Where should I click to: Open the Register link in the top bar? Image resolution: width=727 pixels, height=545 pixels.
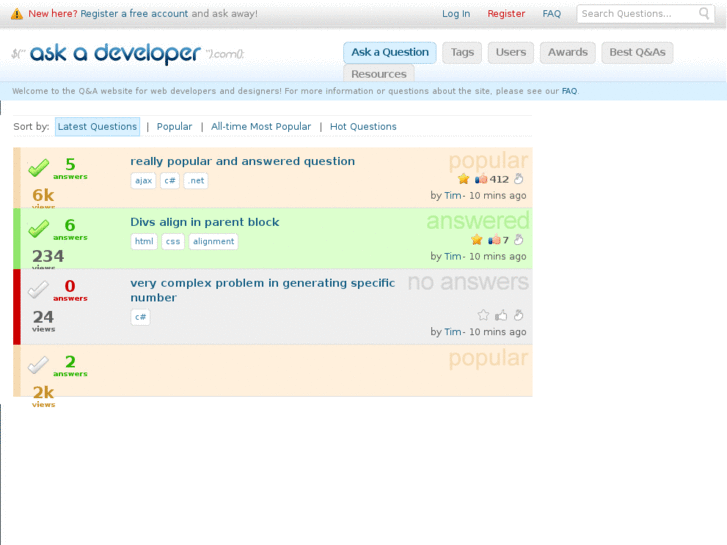pos(506,14)
